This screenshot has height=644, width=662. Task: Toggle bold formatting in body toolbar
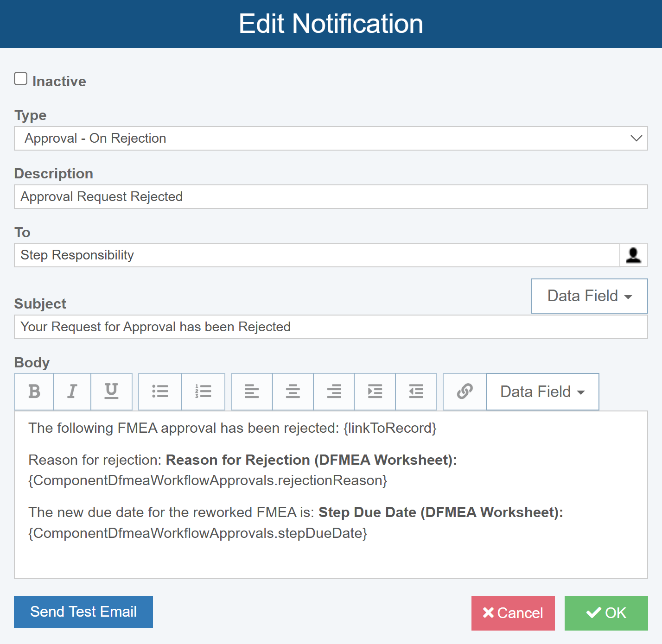(x=34, y=391)
